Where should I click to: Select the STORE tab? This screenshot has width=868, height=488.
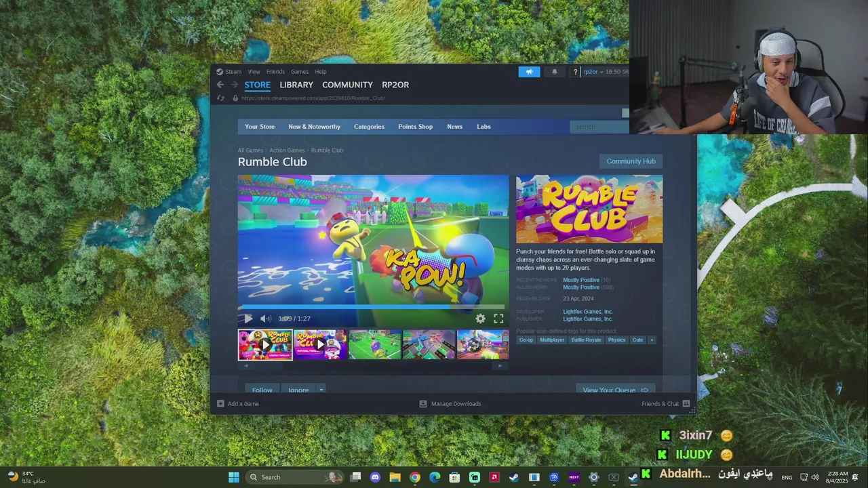[257, 85]
